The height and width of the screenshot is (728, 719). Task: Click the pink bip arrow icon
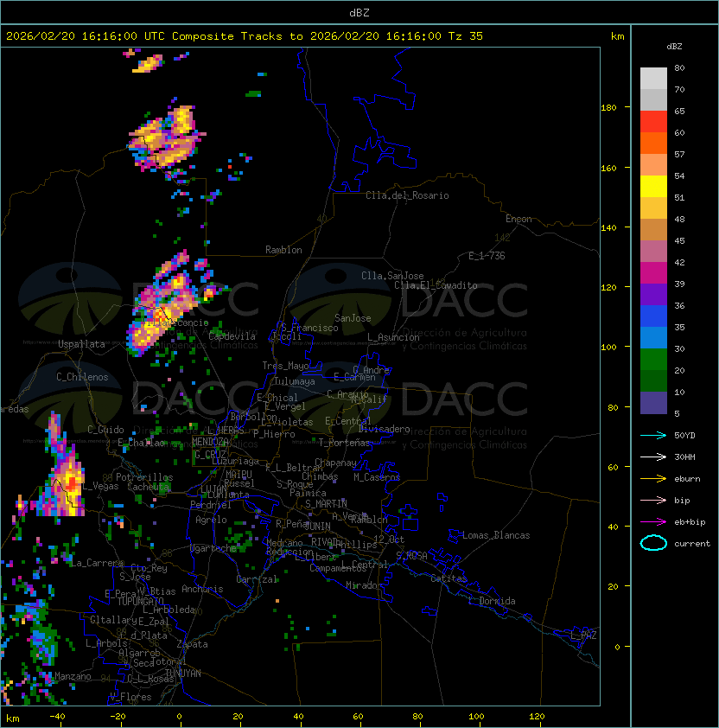tap(653, 500)
